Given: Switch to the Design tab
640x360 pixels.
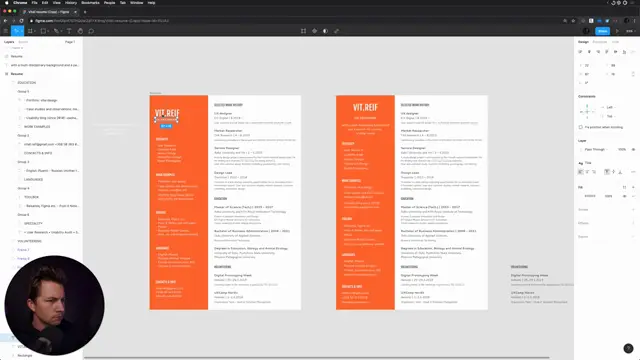Looking at the screenshot, I should [583, 42].
